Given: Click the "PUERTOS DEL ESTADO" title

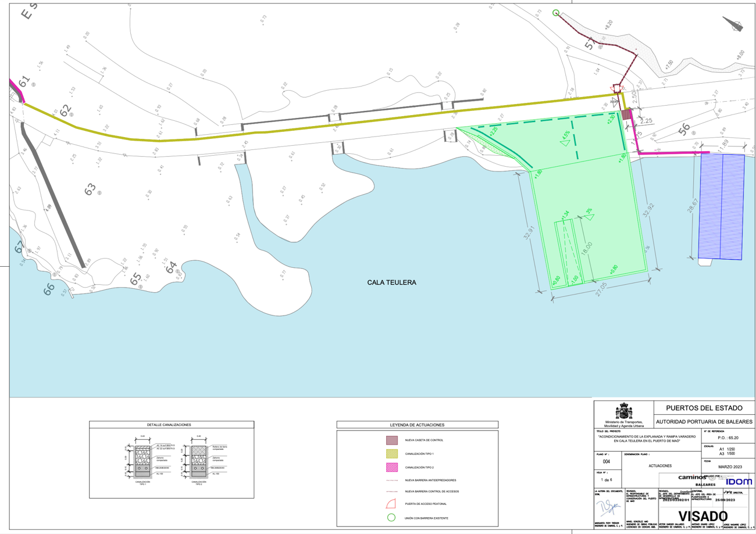Looking at the screenshot, I should [704, 407].
